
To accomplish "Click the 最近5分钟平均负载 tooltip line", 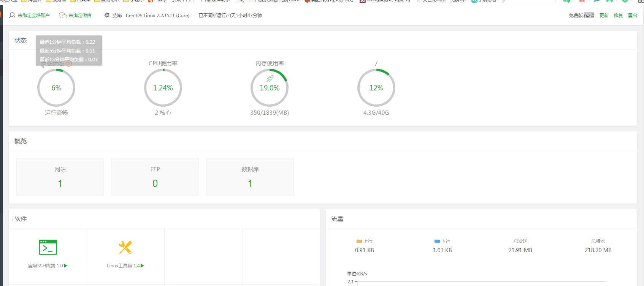I will 67,51.
